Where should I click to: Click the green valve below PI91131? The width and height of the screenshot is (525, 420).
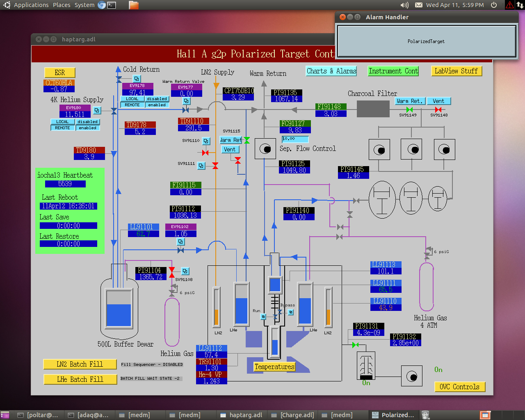click(356, 345)
